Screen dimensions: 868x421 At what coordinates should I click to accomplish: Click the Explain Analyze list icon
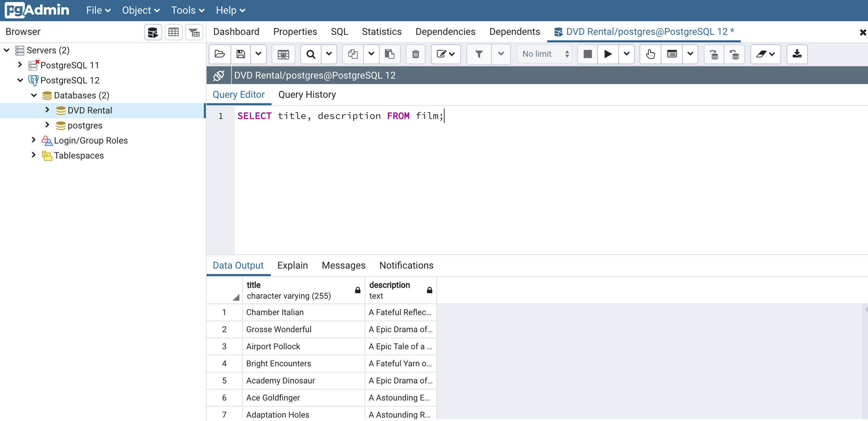pos(672,54)
